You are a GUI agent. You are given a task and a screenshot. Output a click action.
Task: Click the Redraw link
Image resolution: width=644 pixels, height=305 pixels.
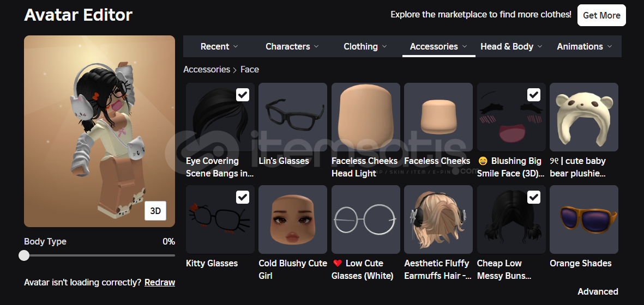(160, 283)
